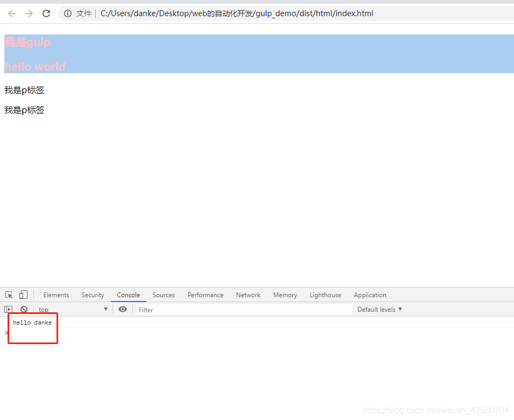This screenshot has width=514, height=420.
Task: Open the Sources tab
Action: tap(164, 295)
